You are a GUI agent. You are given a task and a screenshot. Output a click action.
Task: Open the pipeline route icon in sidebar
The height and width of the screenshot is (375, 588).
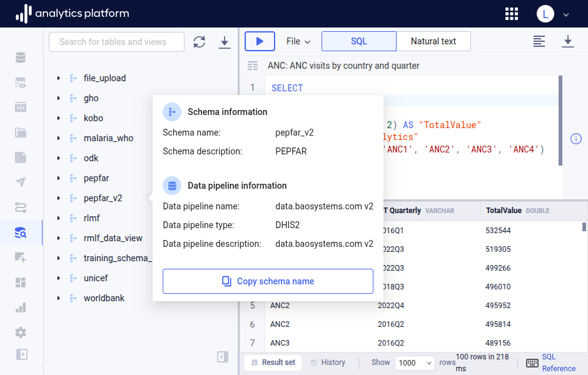(21, 207)
